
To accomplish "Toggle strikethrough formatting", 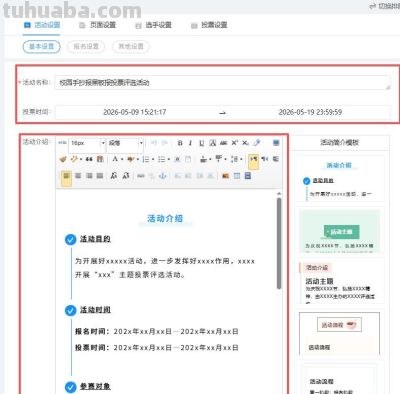I will 223,143.
